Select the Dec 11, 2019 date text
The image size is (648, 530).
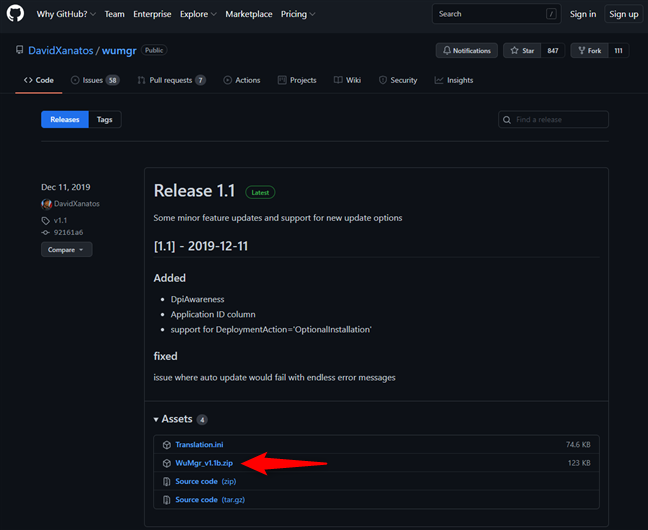[x=66, y=187]
